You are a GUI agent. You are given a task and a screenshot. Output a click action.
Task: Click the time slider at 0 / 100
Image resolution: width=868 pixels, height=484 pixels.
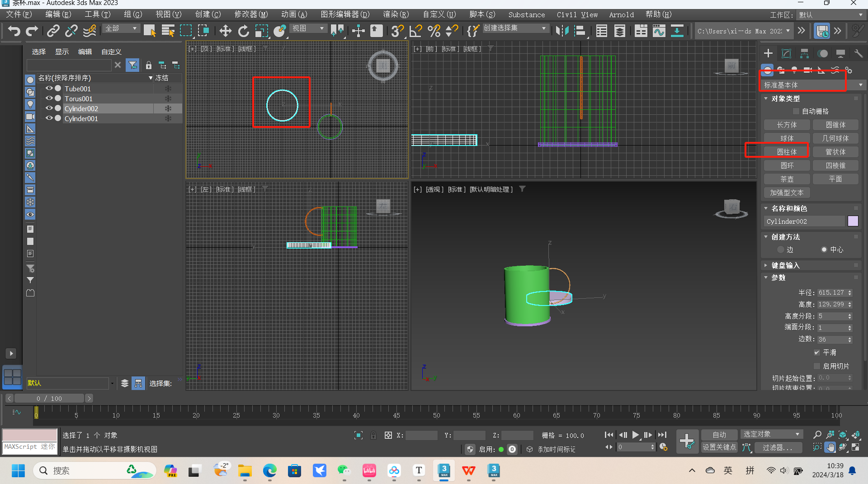[49, 399]
